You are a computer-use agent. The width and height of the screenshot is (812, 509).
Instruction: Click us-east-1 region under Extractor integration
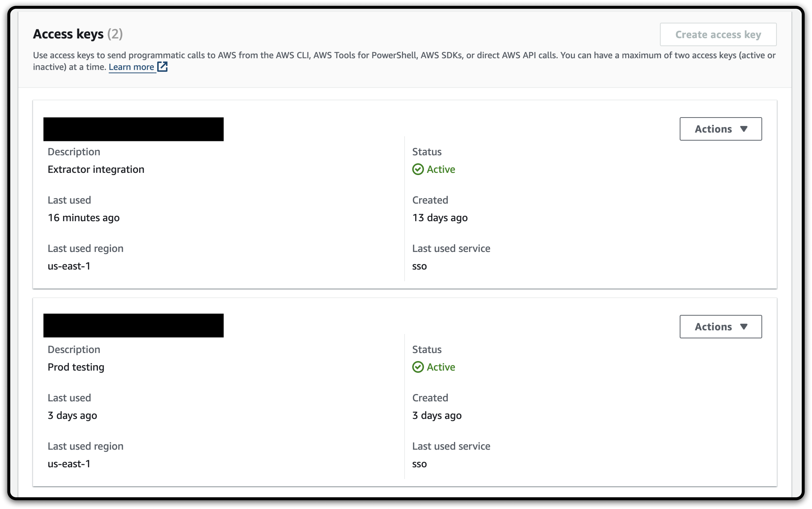(x=69, y=266)
